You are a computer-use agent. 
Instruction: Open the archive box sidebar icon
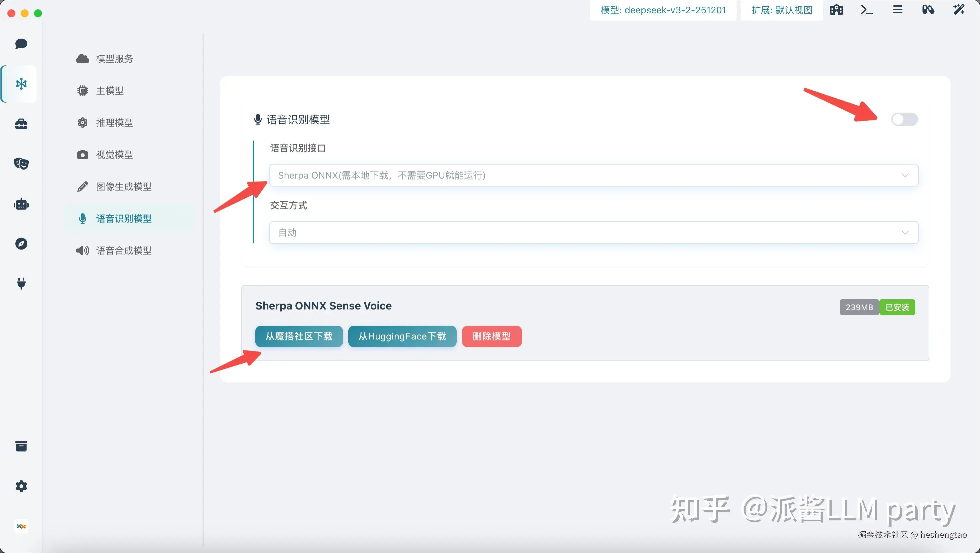coord(21,446)
